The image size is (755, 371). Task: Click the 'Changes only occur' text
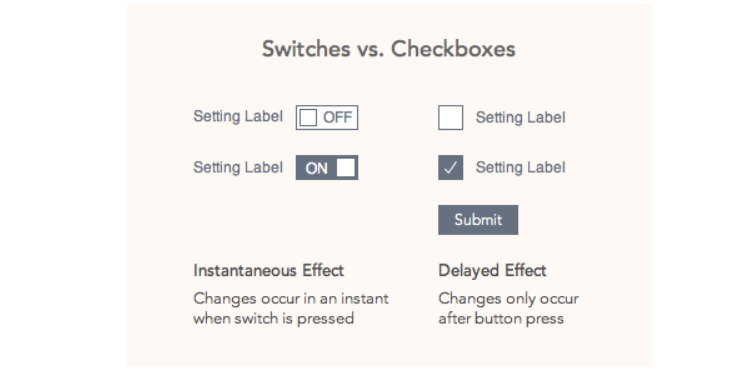[x=508, y=299]
